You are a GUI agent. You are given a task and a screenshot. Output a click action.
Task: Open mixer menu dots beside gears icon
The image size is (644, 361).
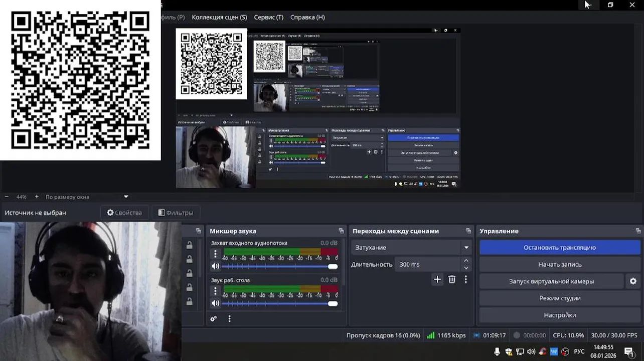(x=229, y=318)
